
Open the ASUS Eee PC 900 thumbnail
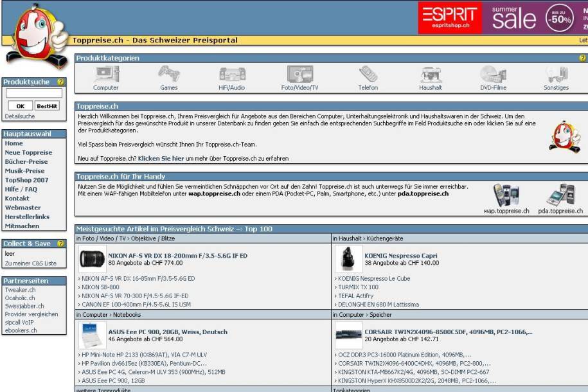93,335
